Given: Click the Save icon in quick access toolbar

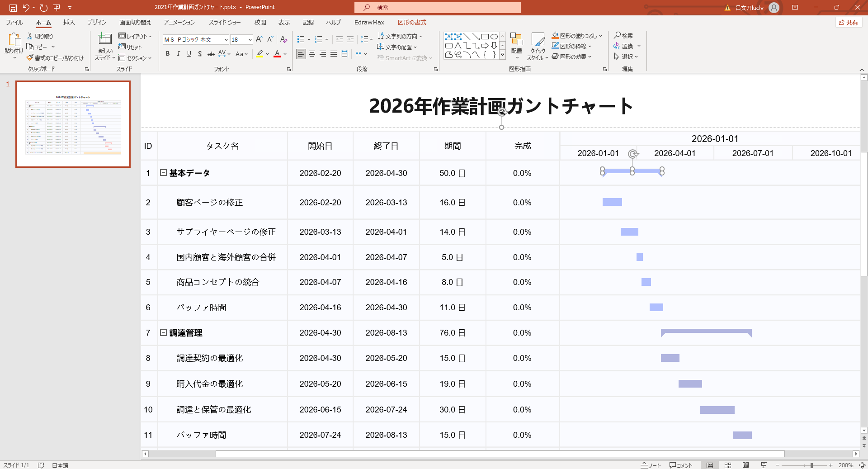Looking at the screenshot, I should point(13,8).
